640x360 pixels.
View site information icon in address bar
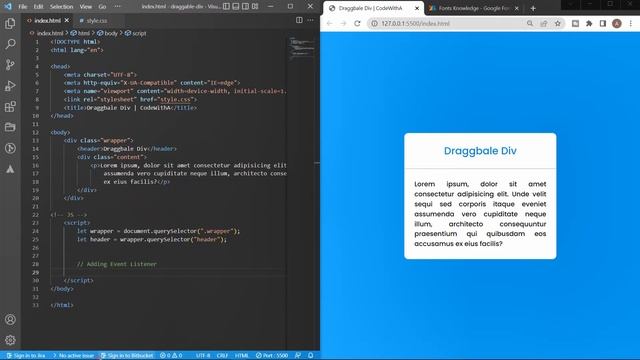pyautogui.click(x=374, y=24)
